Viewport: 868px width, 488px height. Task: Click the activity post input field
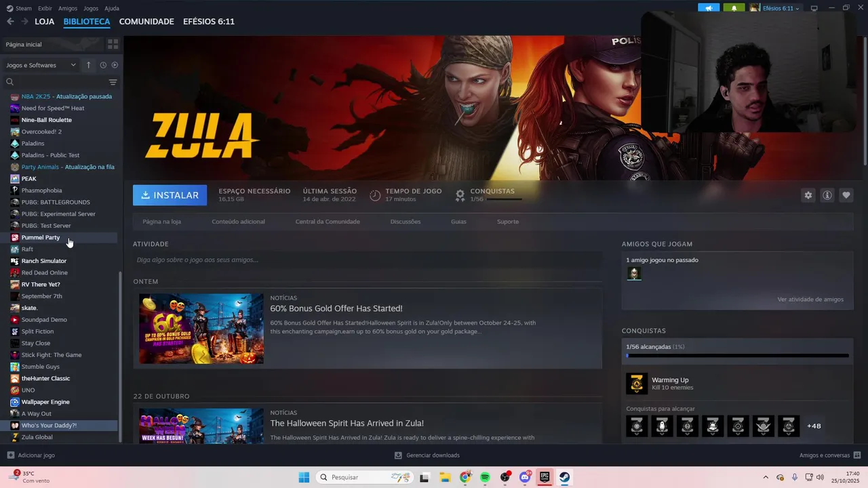368,260
